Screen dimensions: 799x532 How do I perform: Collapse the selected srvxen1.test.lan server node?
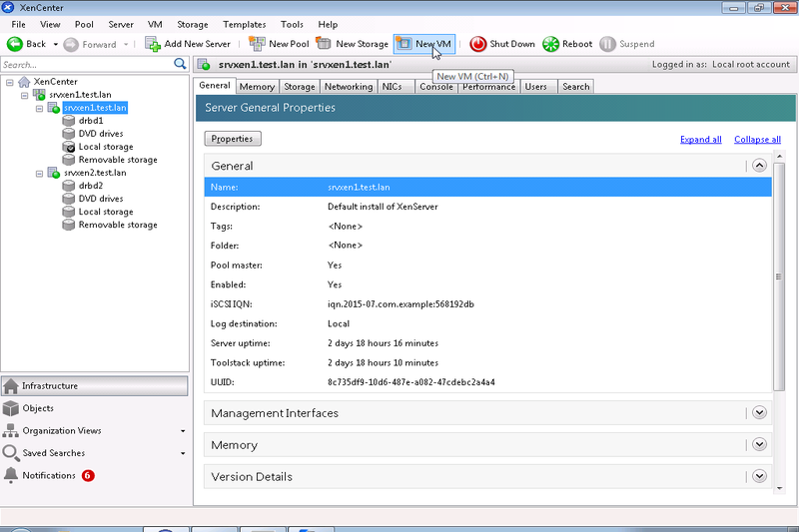point(39,109)
